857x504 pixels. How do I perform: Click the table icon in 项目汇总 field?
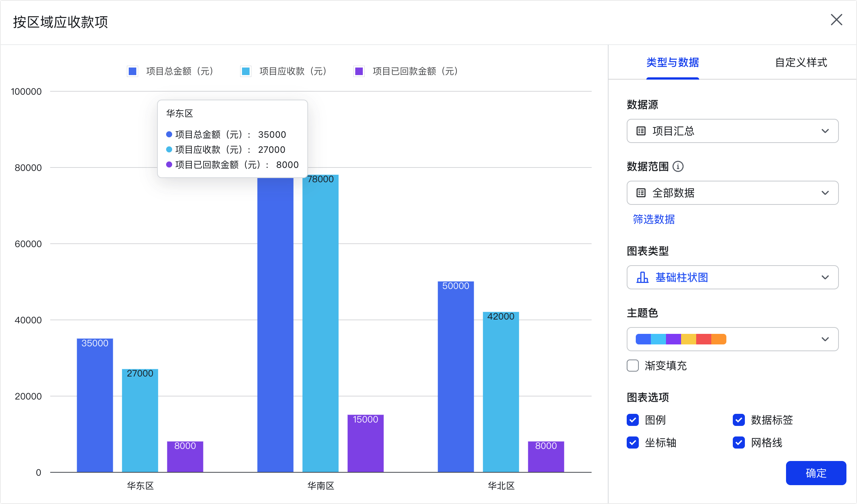(641, 131)
